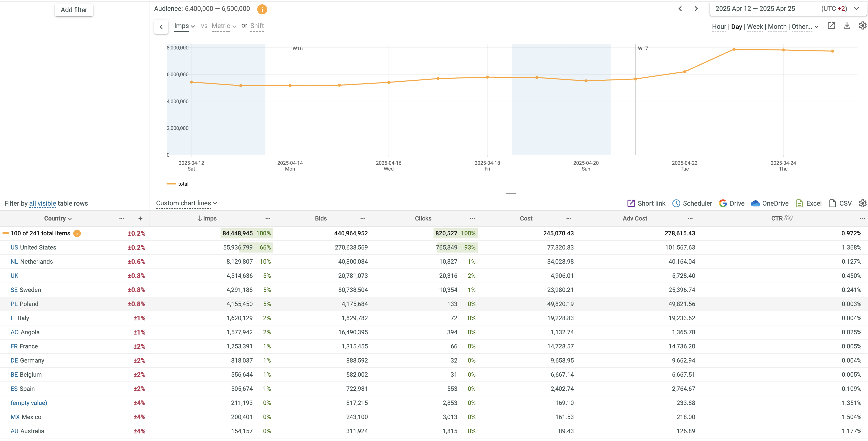
Task: Export table to OneDrive
Action: [x=770, y=203]
